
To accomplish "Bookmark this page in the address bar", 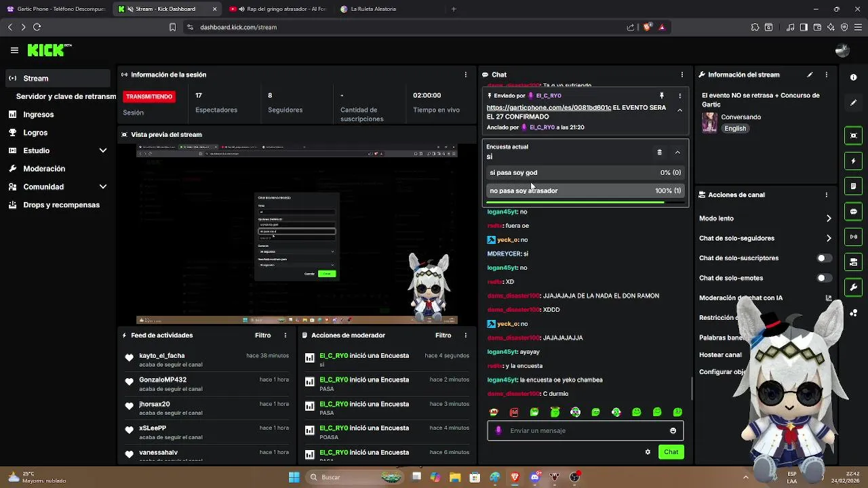I will [172, 27].
